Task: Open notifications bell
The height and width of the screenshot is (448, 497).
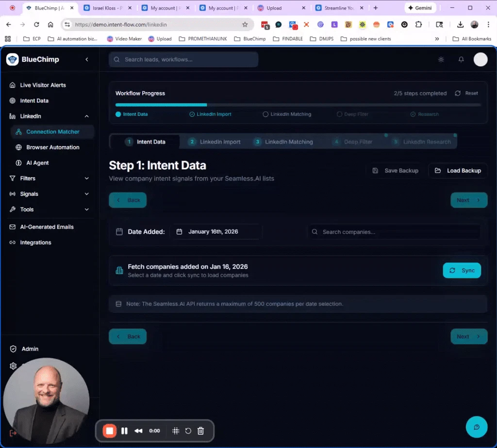Action: 461,60
